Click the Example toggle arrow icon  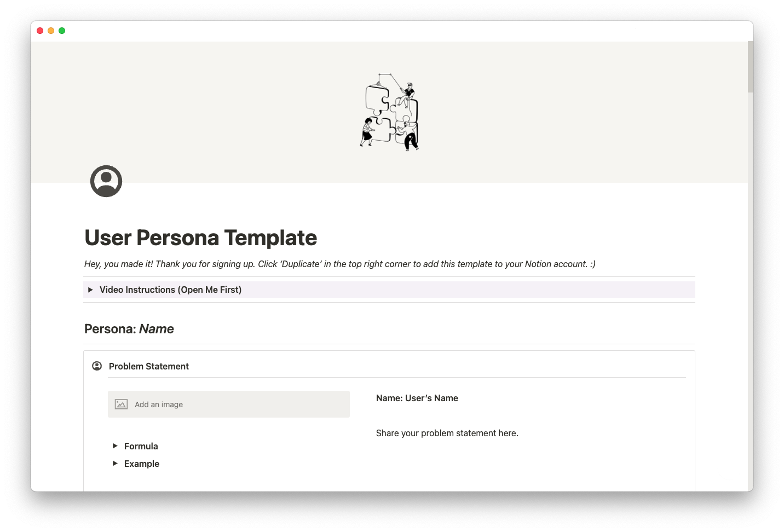pos(115,464)
